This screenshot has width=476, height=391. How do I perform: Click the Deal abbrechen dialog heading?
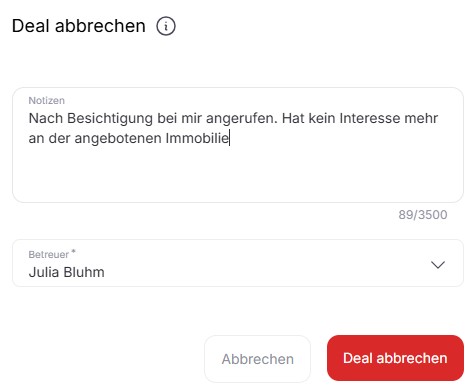point(79,26)
